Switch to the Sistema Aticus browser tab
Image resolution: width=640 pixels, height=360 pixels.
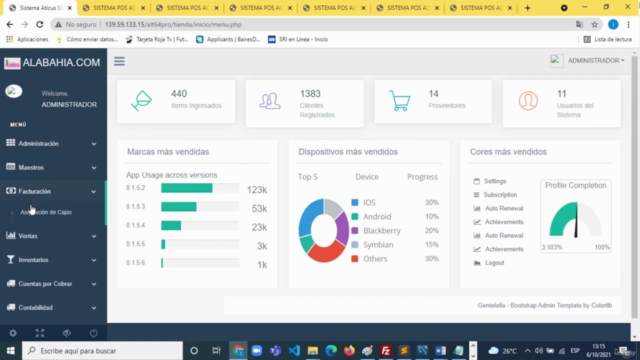[x=41, y=8]
